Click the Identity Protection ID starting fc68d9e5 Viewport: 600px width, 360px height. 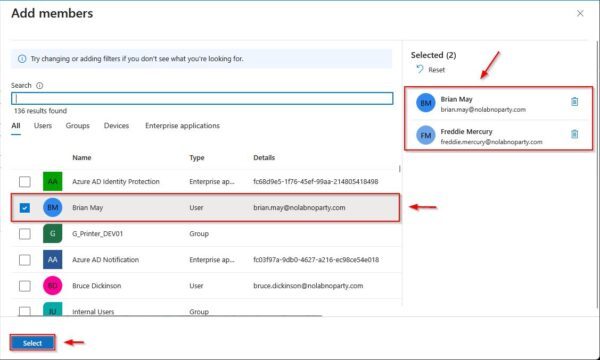click(316, 181)
